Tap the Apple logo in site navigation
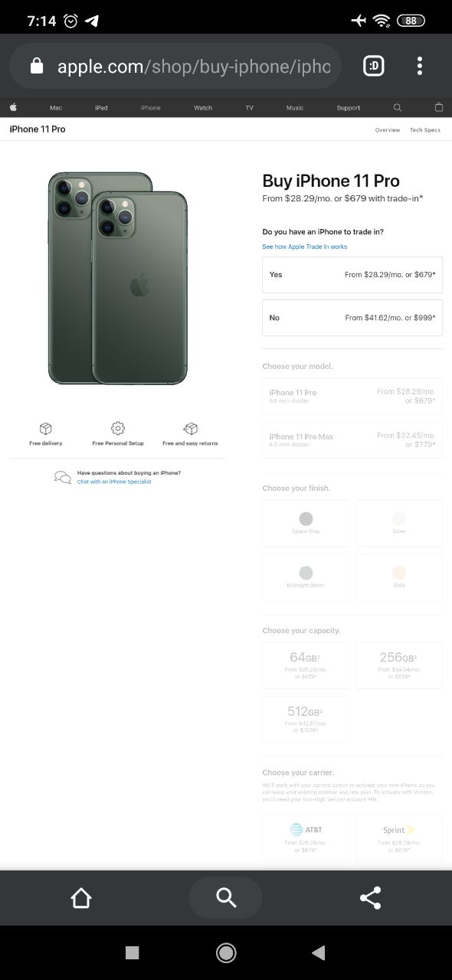The height and width of the screenshot is (980, 452). tap(13, 108)
